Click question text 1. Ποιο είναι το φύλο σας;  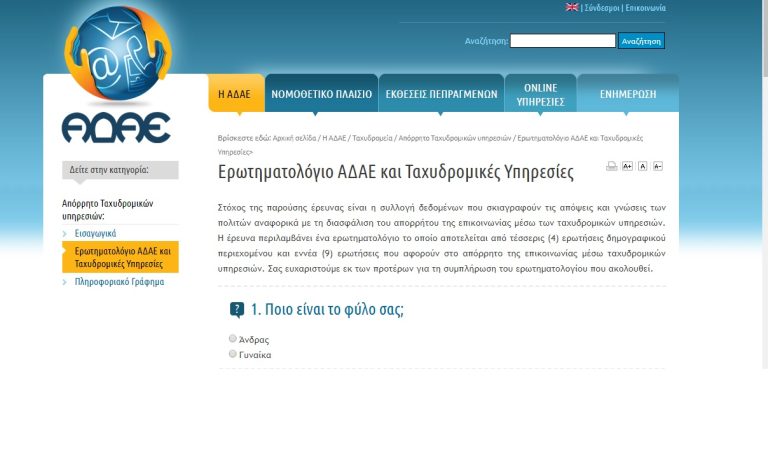point(327,309)
